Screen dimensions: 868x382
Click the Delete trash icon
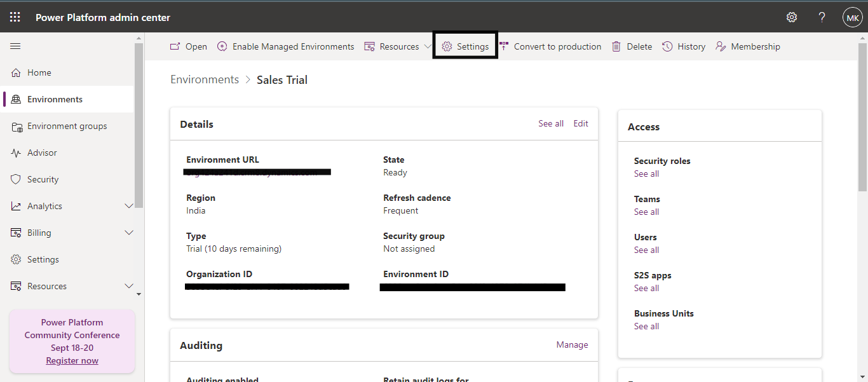click(x=616, y=46)
